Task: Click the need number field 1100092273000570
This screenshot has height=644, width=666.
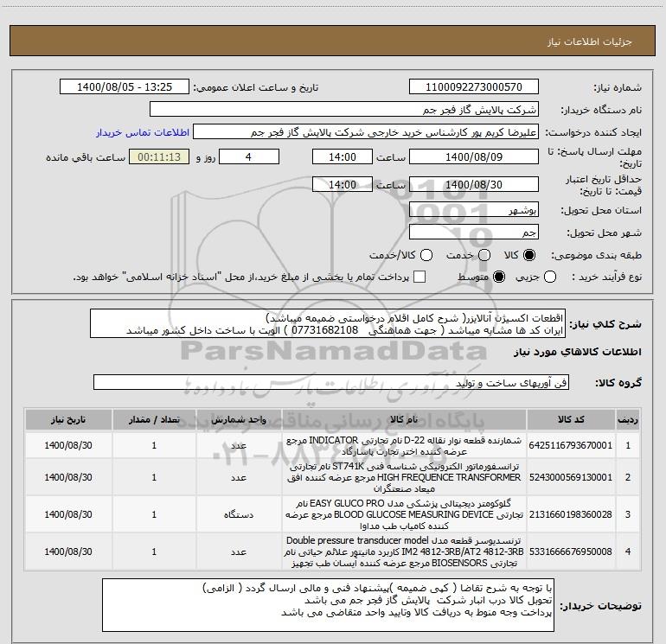Action: click(474, 87)
